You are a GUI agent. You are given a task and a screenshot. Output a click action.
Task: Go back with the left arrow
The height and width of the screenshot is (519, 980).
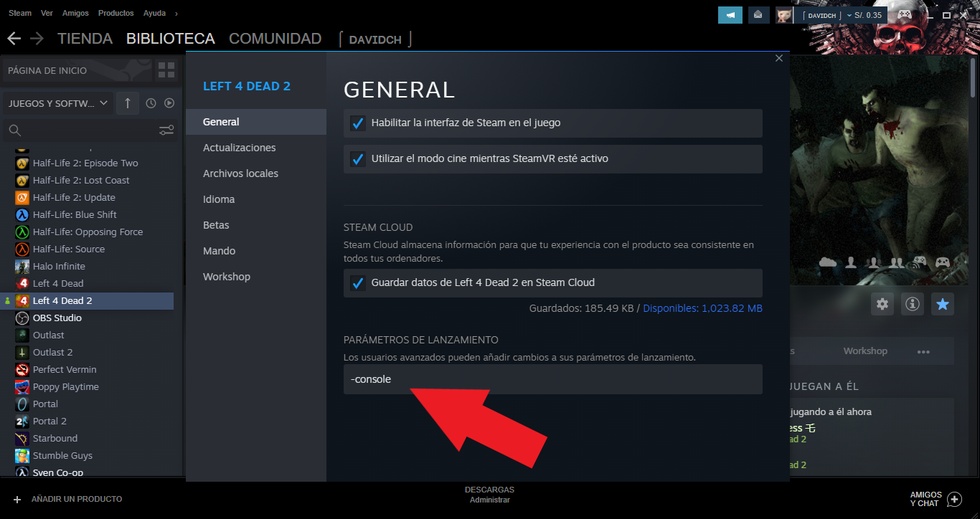click(14, 39)
